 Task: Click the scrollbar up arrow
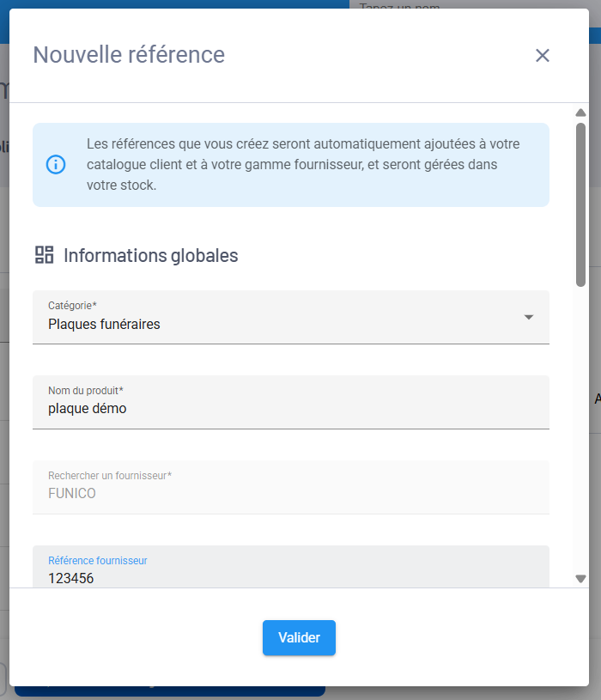point(580,113)
